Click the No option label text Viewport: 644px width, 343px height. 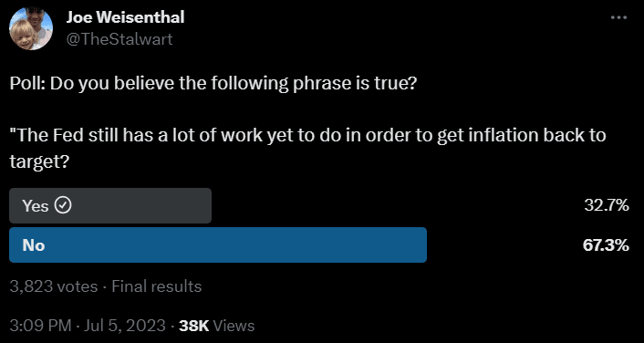pos(34,245)
